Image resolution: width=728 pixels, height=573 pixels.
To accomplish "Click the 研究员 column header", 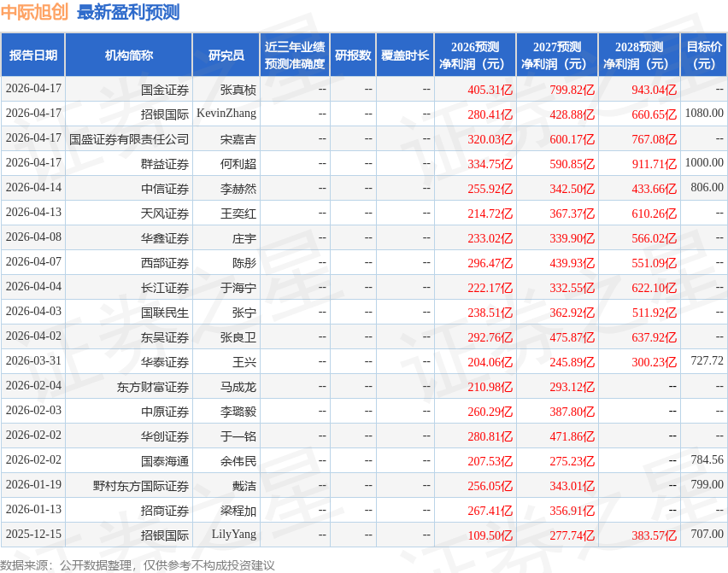I will (226, 55).
